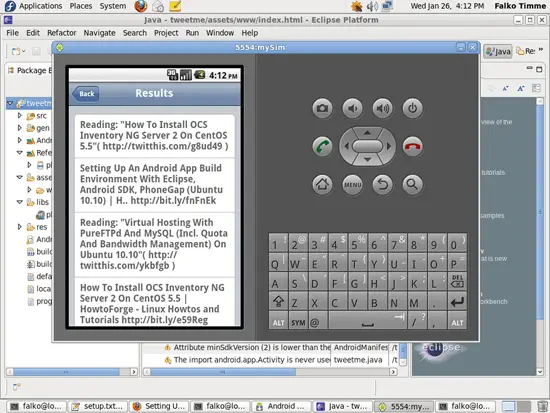Open the Project menu
Screen dimensions: 550x413
(166, 33)
